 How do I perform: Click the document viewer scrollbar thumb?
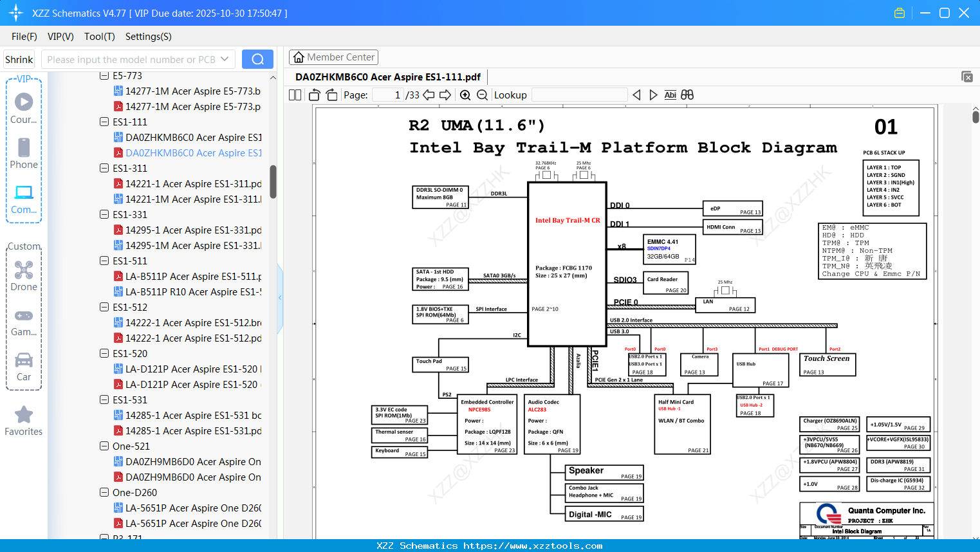(x=975, y=117)
